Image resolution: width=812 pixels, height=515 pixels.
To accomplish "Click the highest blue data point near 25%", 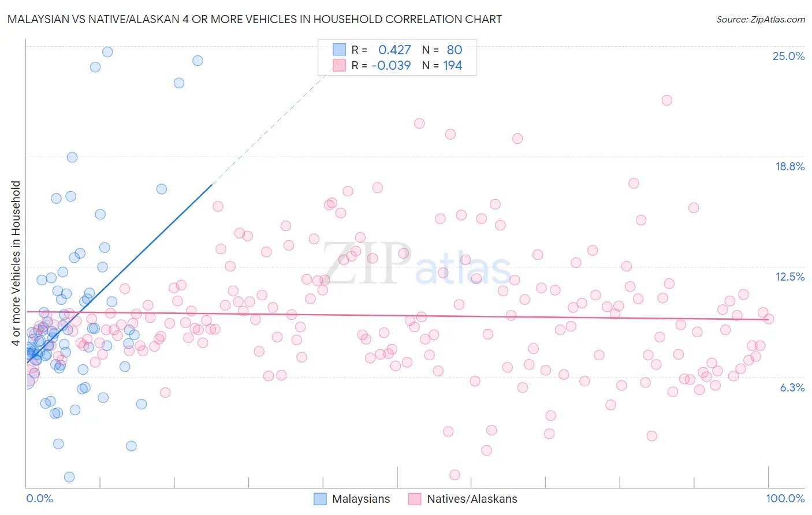I will click(107, 52).
